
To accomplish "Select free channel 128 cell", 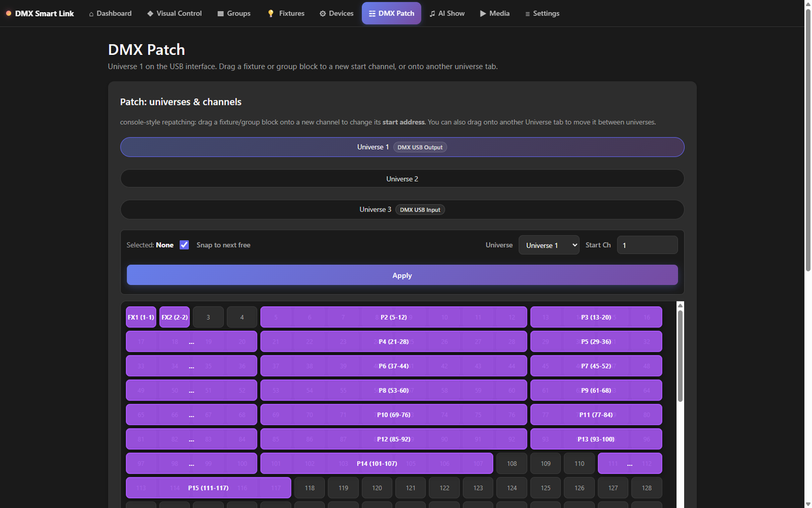I will click(x=647, y=488).
